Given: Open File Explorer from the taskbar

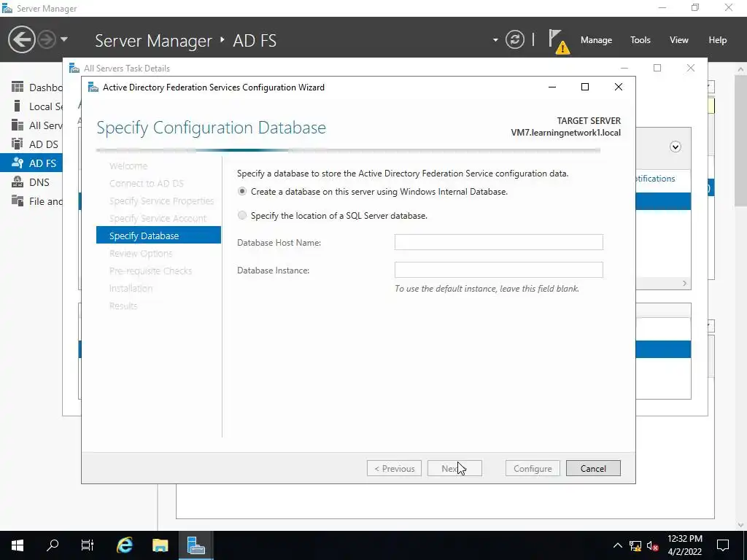Looking at the screenshot, I should [160, 545].
